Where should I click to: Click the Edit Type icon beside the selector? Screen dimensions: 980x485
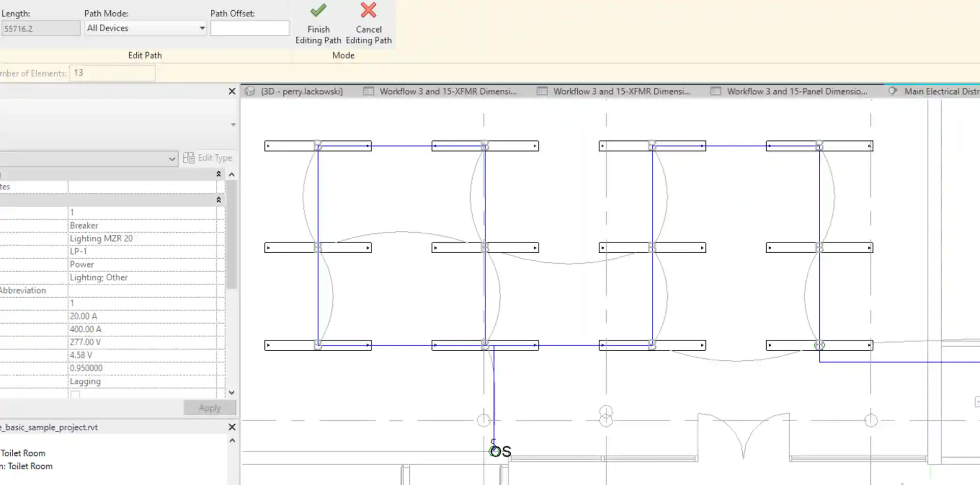(x=188, y=158)
